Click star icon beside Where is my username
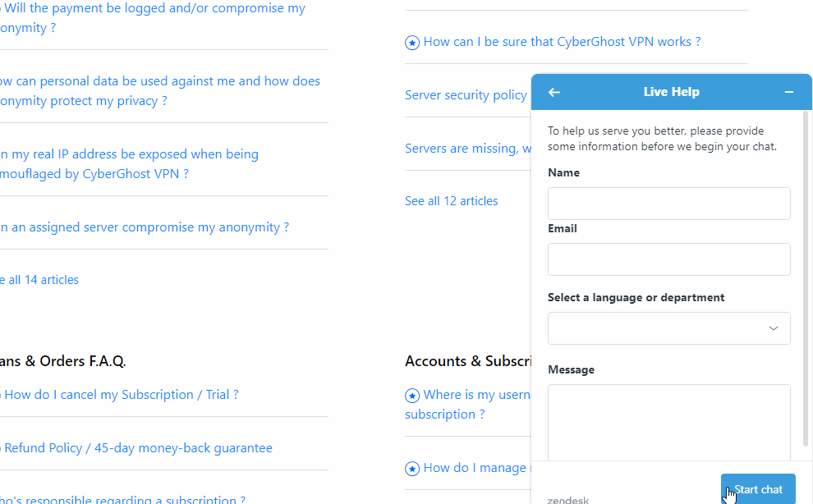Screen dimensions: 813x504 point(412,396)
